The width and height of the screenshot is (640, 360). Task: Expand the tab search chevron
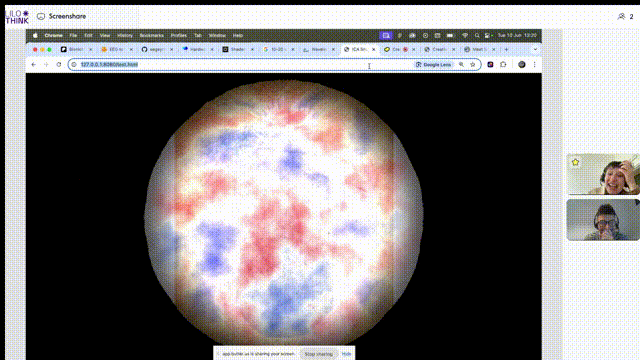[x=535, y=49]
